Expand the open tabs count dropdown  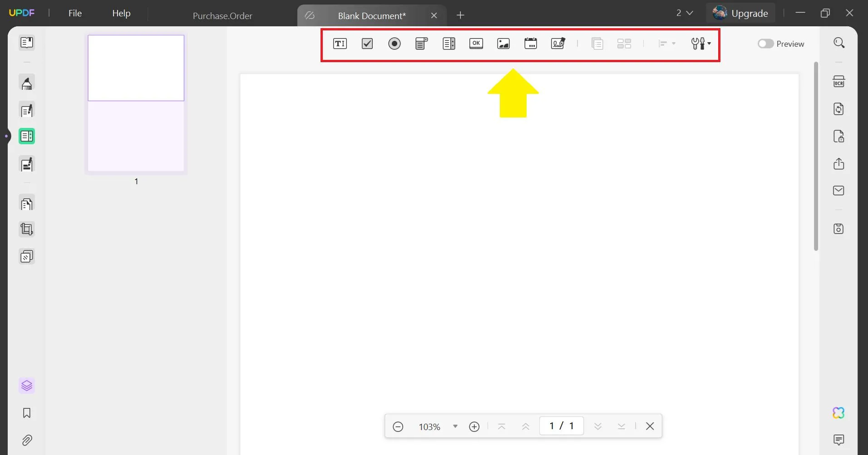pyautogui.click(x=685, y=13)
